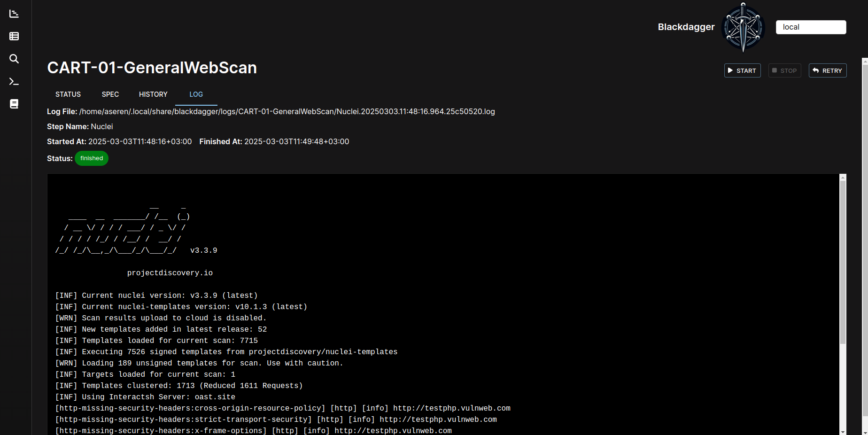Open the terminal prompt icon in the sidebar

tap(14, 81)
